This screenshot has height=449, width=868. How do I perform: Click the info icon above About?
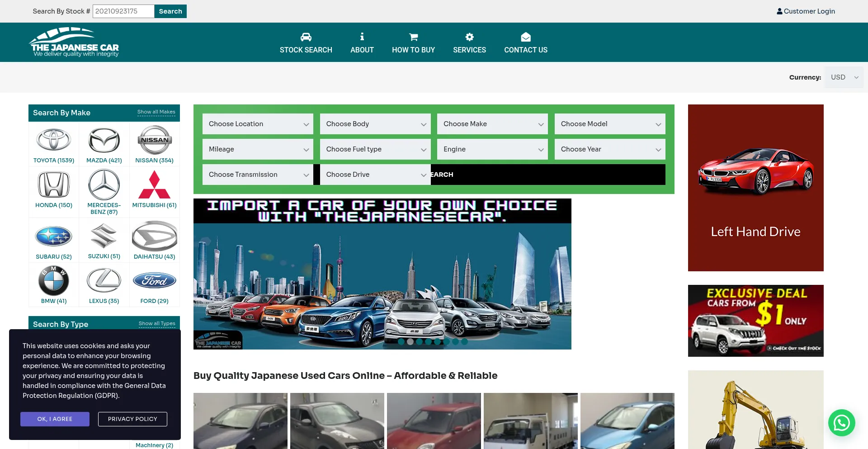[x=362, y=37]
